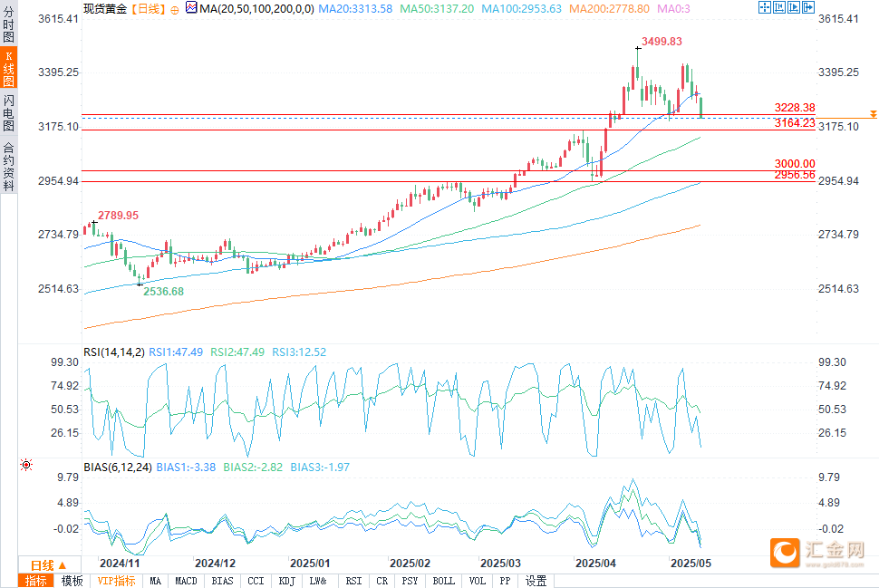The height and width of the screenshot is (588, 879).
Task: Click the MA100:2953.63 value
Action: click(x=521, y=9)
